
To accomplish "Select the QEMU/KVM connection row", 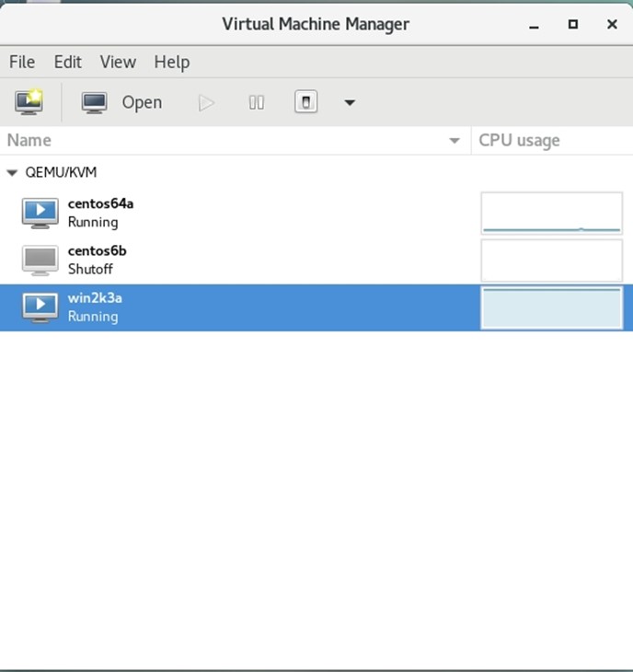I will (x=316, y=172).
